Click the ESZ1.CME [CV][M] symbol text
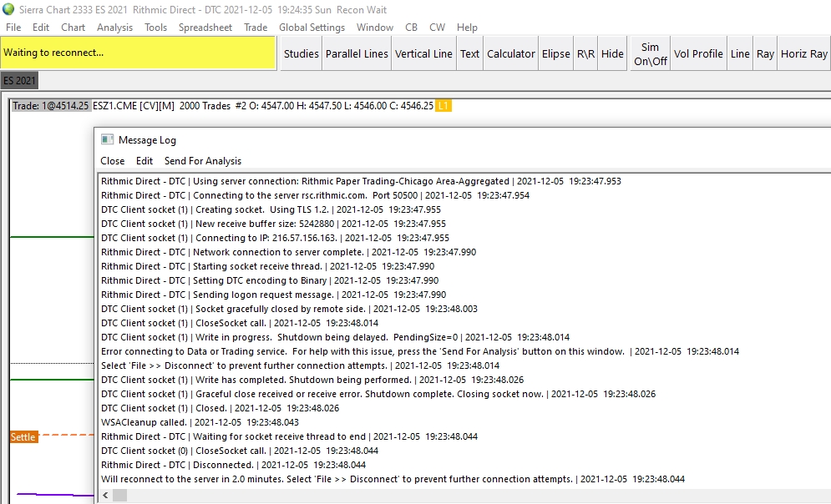Image resolution: width=831 pixels, height=504 pixels. 134,106
